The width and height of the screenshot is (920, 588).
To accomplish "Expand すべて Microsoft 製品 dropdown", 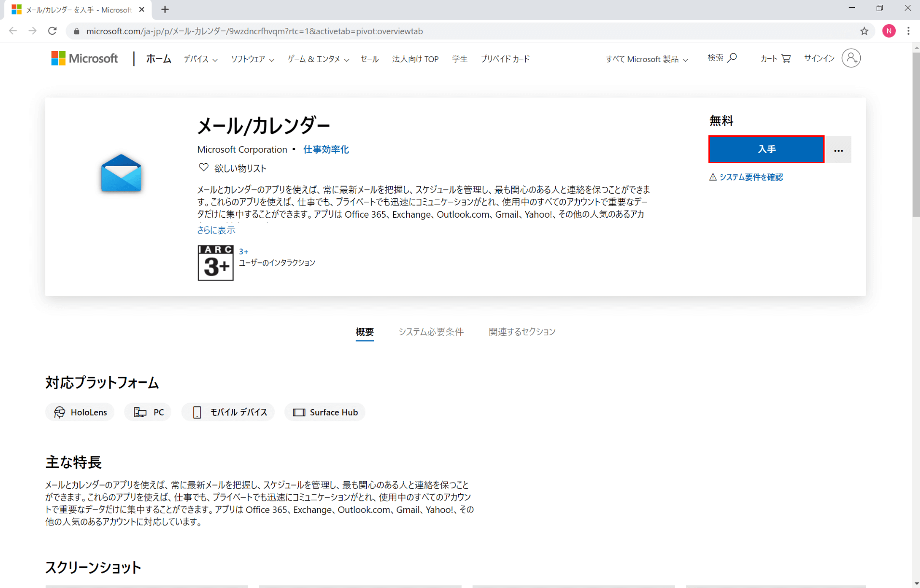I will (x=647, y=59).
